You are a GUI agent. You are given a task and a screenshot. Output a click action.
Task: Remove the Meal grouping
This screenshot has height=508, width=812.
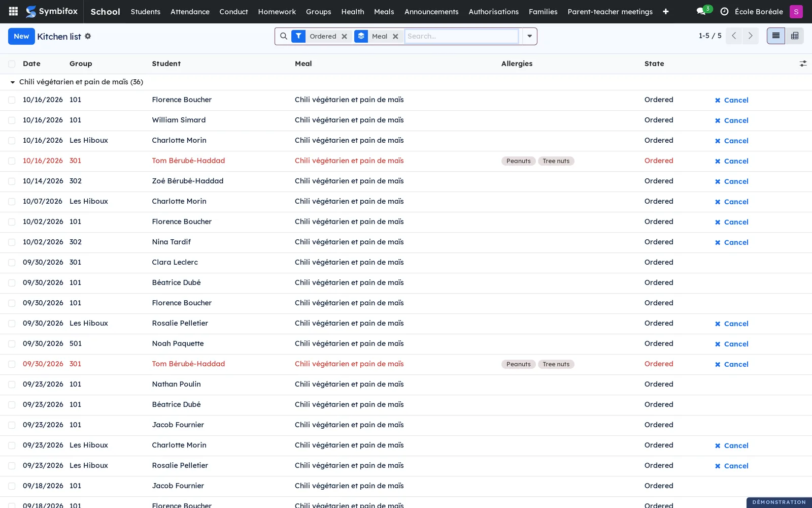[x=395, y=36]
